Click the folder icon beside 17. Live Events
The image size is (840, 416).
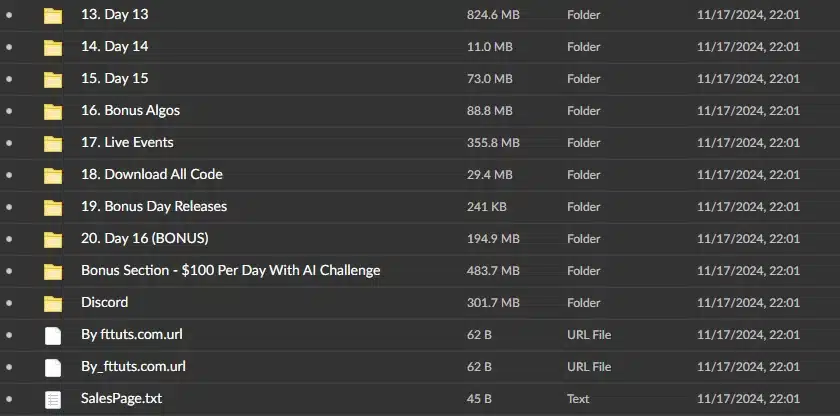(x=52, y=143)
